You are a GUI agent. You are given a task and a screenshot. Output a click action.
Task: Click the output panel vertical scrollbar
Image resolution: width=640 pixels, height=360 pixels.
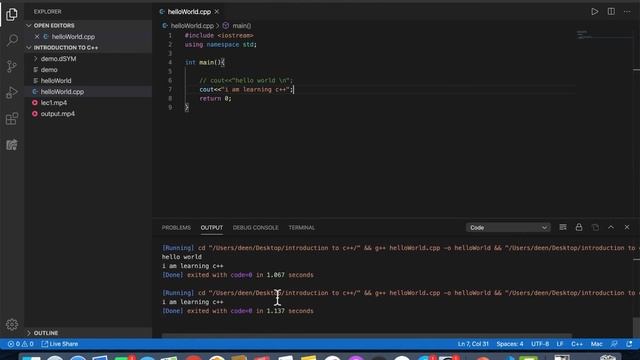pyautogui.click(x=636, y=327)
